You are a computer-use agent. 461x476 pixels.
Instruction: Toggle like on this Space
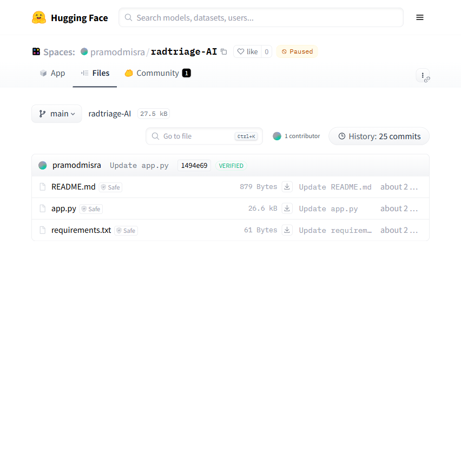247,52
